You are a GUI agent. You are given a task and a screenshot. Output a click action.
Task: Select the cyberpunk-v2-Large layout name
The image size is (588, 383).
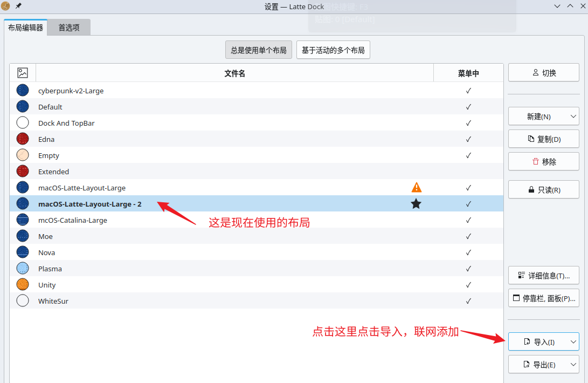[71, 91]
